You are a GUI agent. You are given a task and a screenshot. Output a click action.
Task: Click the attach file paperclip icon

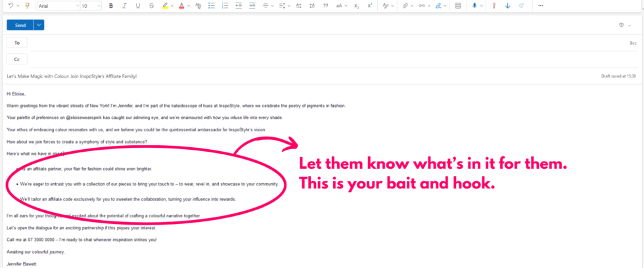tap(405, 6)
